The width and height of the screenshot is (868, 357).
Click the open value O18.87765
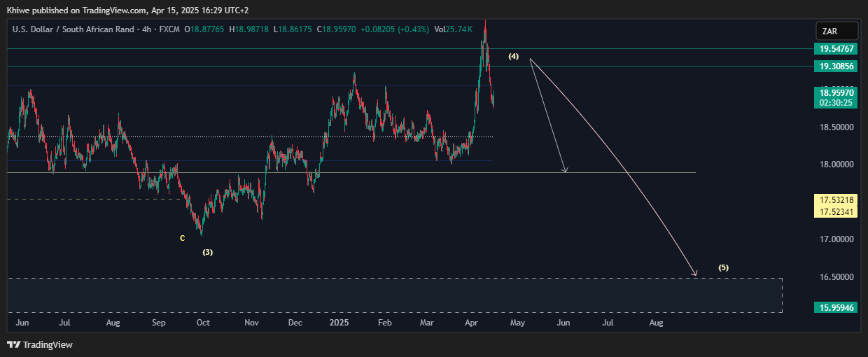(x=204, y=29)
